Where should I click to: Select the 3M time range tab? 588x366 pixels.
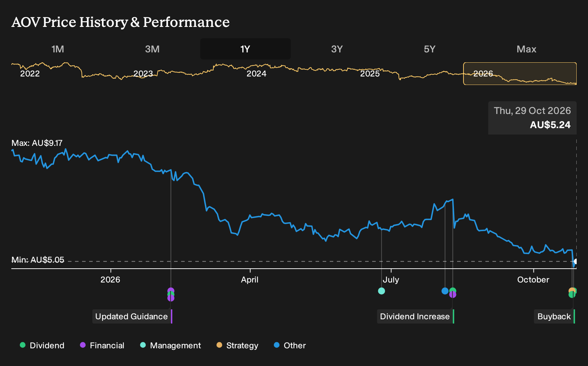click(x=152, y=49)
